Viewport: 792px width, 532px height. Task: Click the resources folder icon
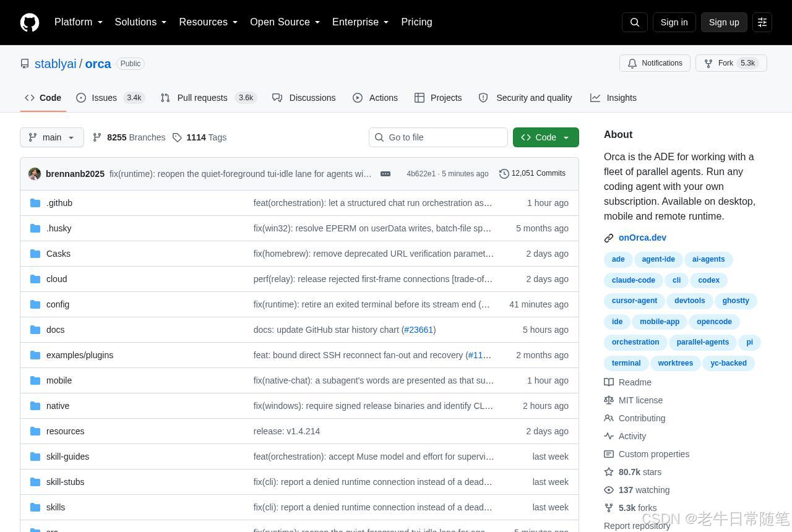tap(35, 431)
